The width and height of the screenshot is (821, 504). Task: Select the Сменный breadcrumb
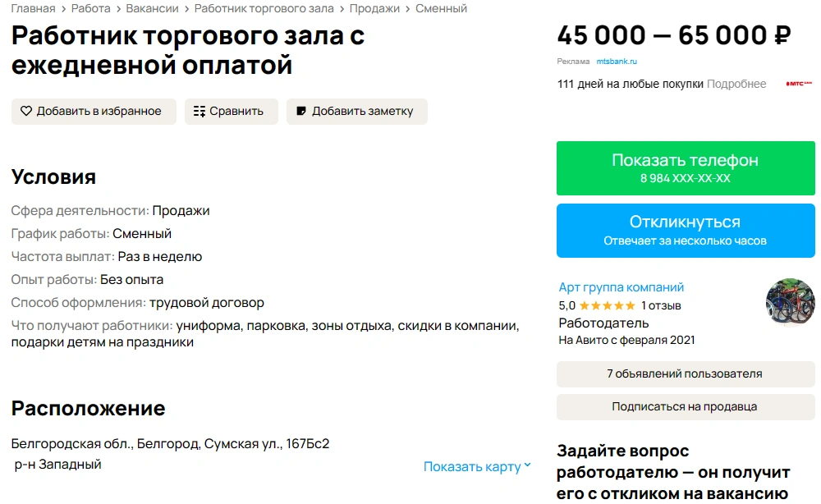point(441,8)
